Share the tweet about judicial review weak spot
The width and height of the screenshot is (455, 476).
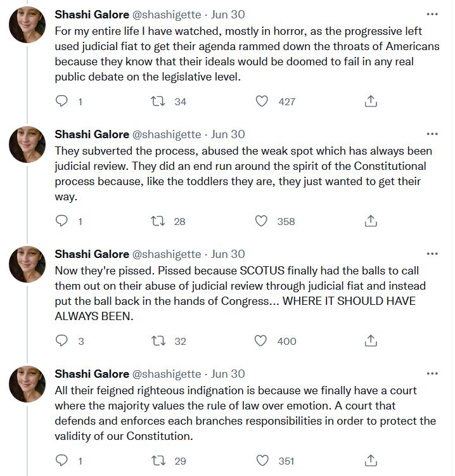(371, 221)
